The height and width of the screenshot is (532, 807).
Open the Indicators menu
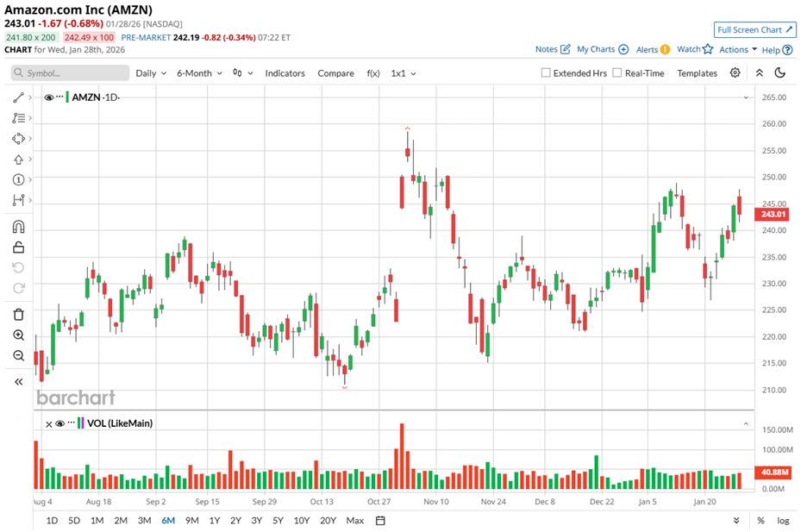tap(285, 73)
